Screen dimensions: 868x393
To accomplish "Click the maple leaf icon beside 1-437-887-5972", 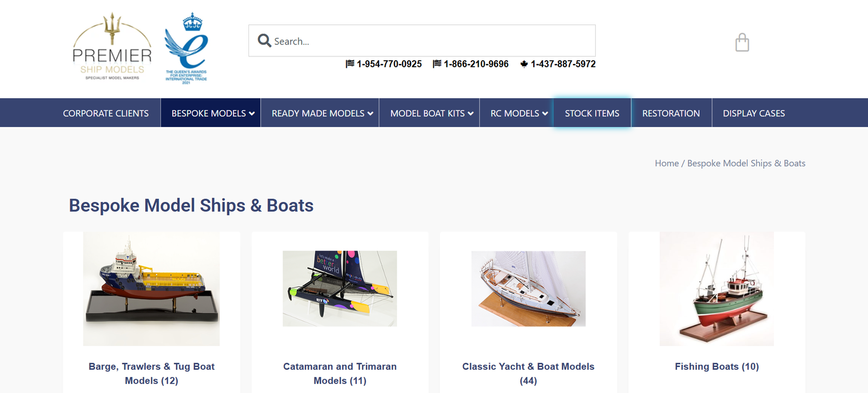I will (524, 64).
